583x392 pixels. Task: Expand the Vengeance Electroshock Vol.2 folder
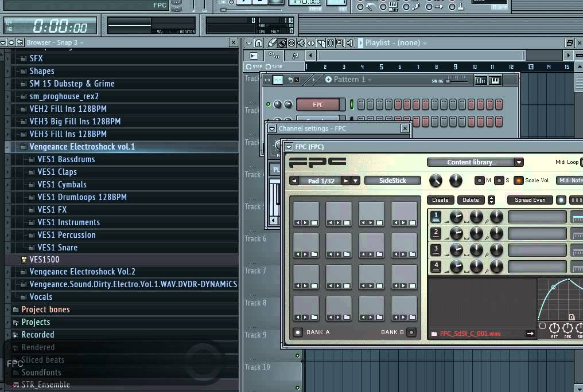[x=7, y=272]
